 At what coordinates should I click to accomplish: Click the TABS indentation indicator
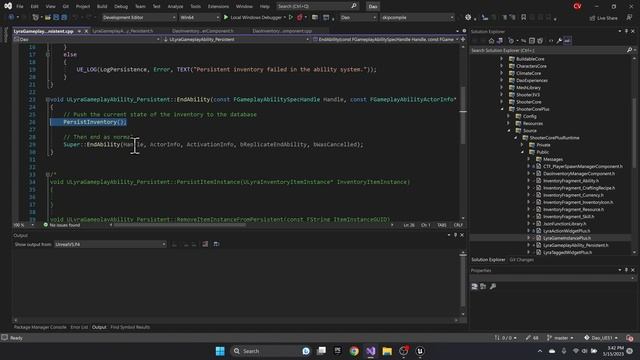click(x=442, y=225)
